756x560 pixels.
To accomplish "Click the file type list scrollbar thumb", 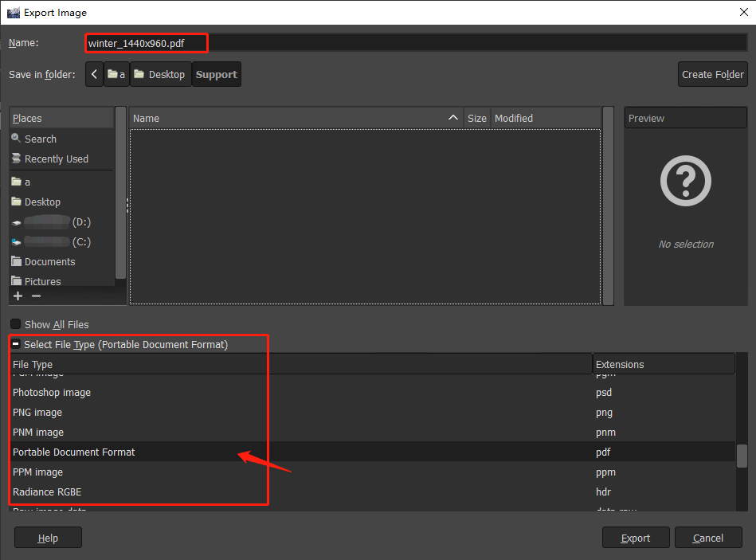I will tap(742, 456).
